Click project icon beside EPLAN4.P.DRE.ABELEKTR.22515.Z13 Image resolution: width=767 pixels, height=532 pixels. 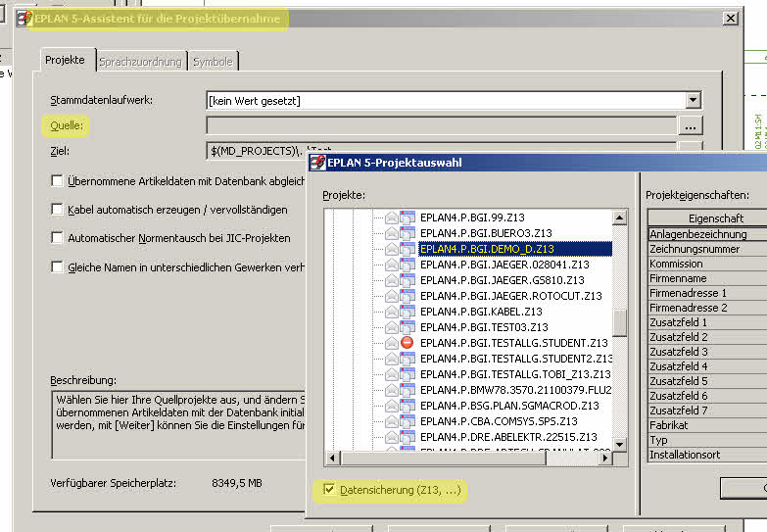tap(407, 437)
